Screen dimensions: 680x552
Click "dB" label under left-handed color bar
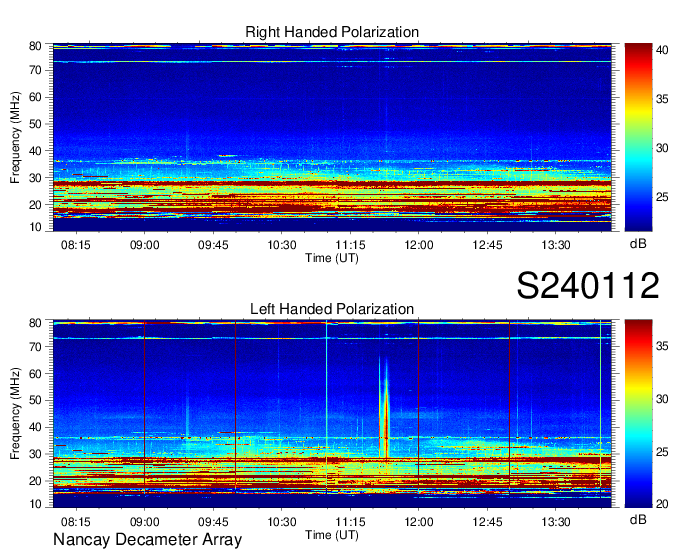tap(638, 519)
